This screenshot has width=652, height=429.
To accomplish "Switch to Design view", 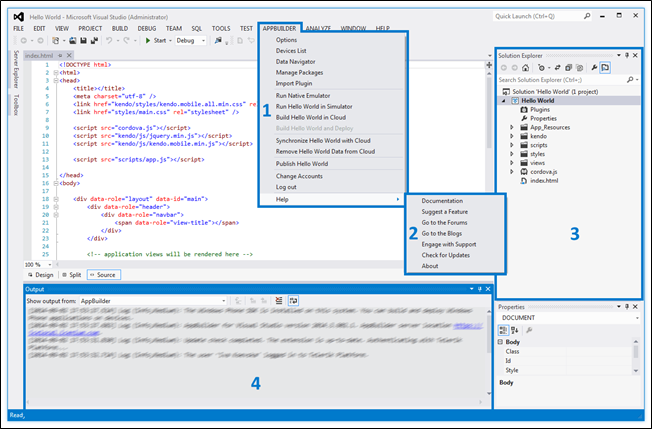I will pos(41,275).
